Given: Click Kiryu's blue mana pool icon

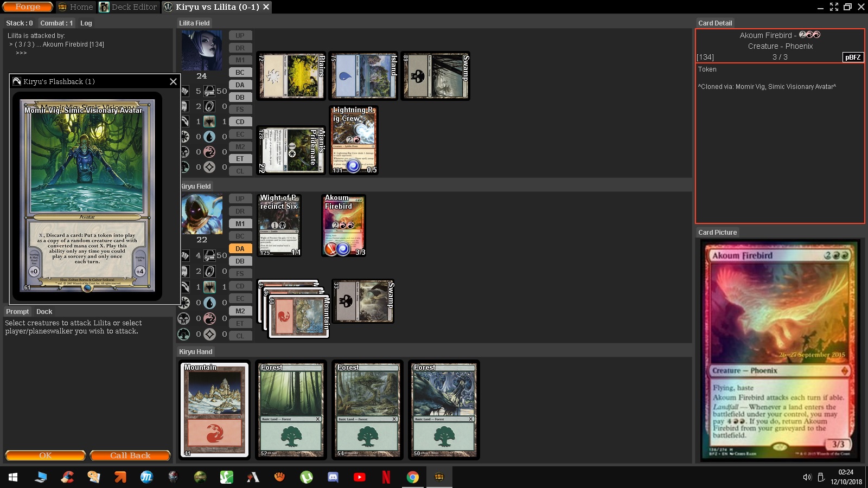Looking at the screenshot, I should [x=209, y=303].
